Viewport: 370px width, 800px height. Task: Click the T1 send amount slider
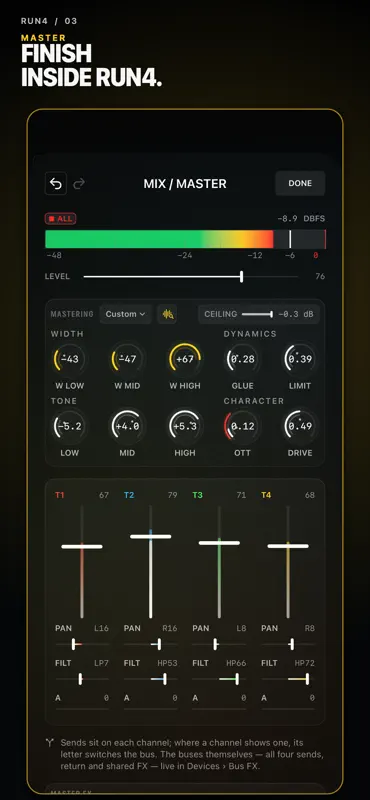[82, 709]
